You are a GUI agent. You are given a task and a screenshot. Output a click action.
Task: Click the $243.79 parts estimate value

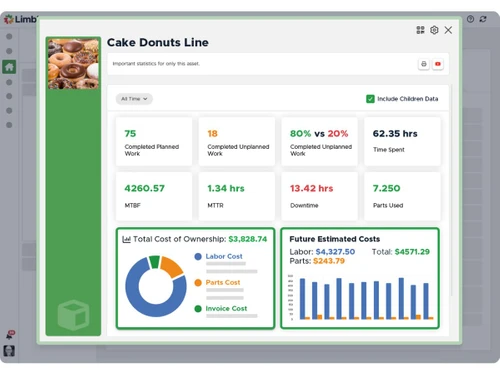point(329,261)
